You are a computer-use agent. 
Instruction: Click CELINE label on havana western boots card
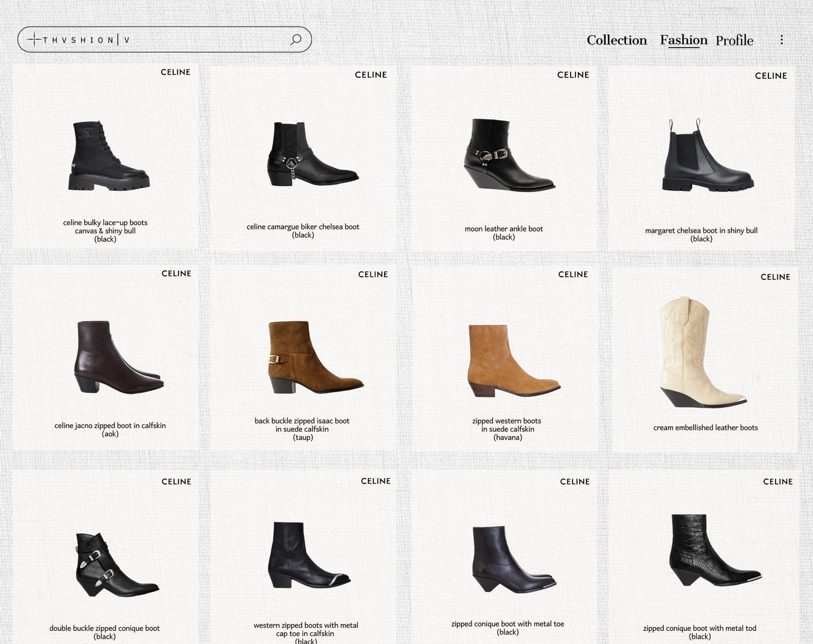tap(573, 275)
